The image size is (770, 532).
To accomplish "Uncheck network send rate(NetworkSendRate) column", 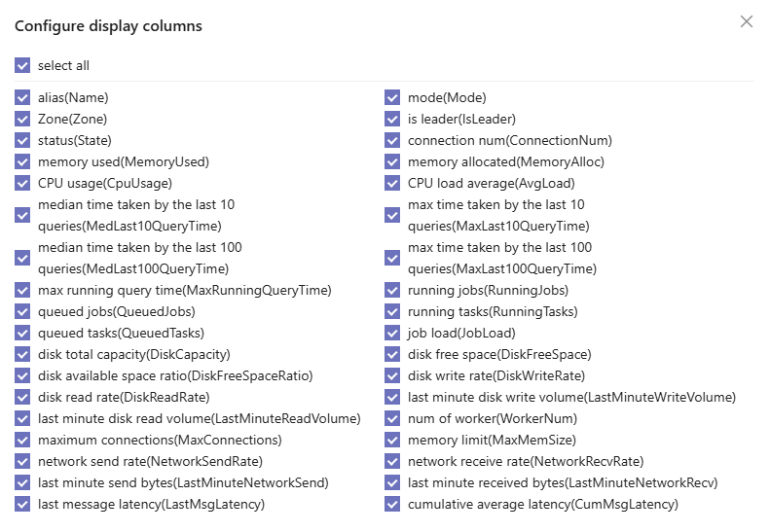I will click(22, 461).
